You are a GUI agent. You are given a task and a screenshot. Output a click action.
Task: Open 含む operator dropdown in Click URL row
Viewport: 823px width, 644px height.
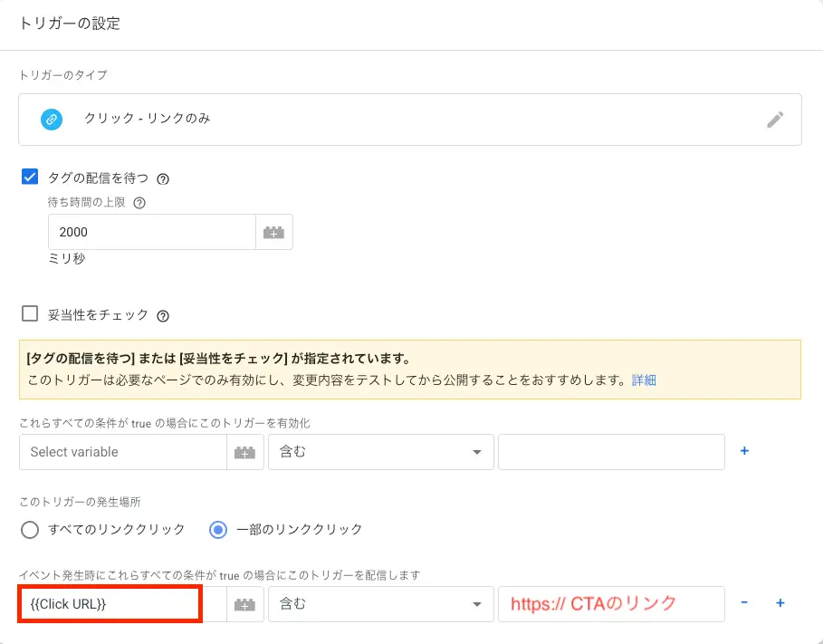380,604
